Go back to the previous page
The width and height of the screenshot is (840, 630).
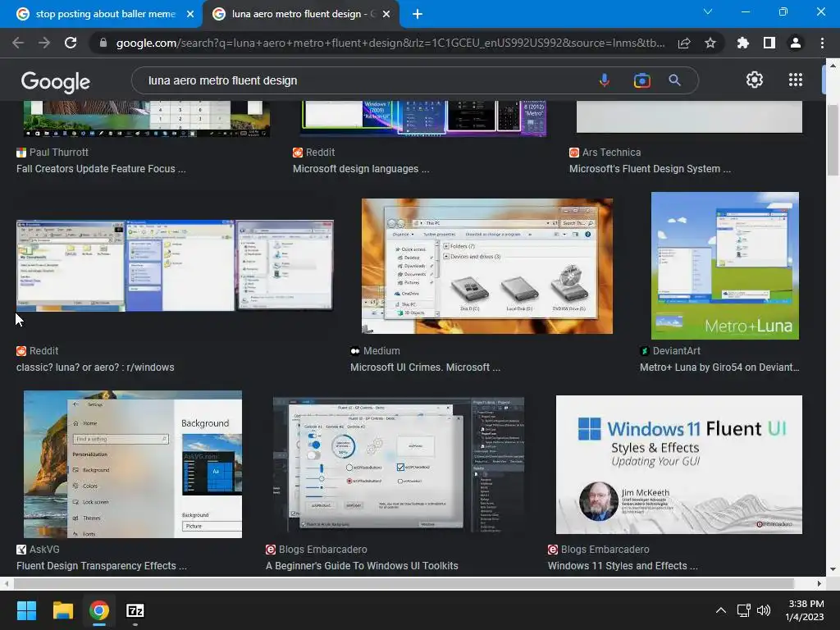click(x=18, y=43)
